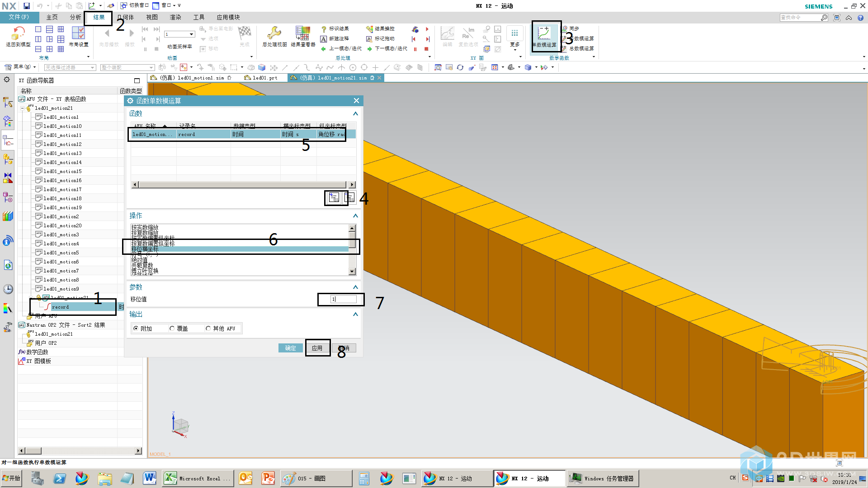Click the save icon in title bar

click(x=27, y=6)
